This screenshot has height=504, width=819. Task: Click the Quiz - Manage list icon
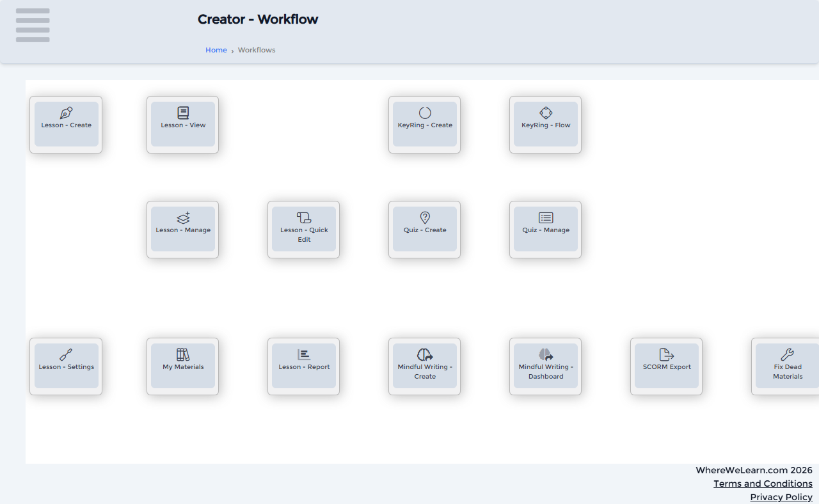coord(546,218)
